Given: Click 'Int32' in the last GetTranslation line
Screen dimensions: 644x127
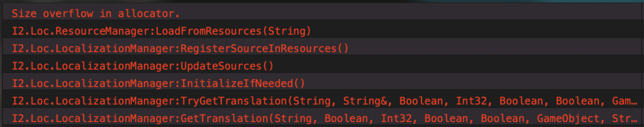Looking at the screenshot, I should click(x=396, y=118).
